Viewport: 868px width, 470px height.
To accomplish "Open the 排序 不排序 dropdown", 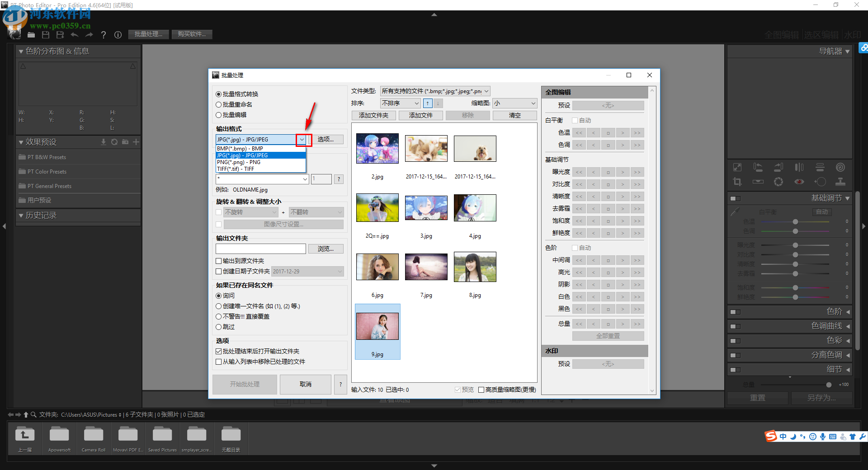I will point(400,103).
